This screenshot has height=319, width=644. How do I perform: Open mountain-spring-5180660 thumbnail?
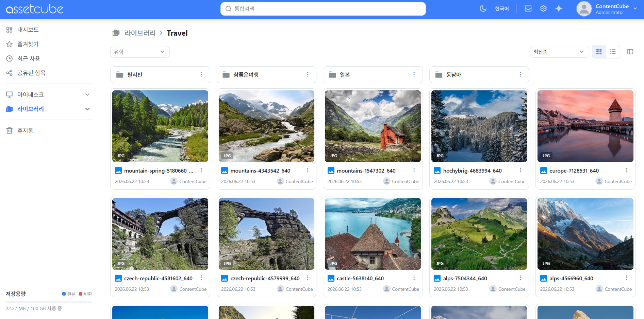(160, 126)
